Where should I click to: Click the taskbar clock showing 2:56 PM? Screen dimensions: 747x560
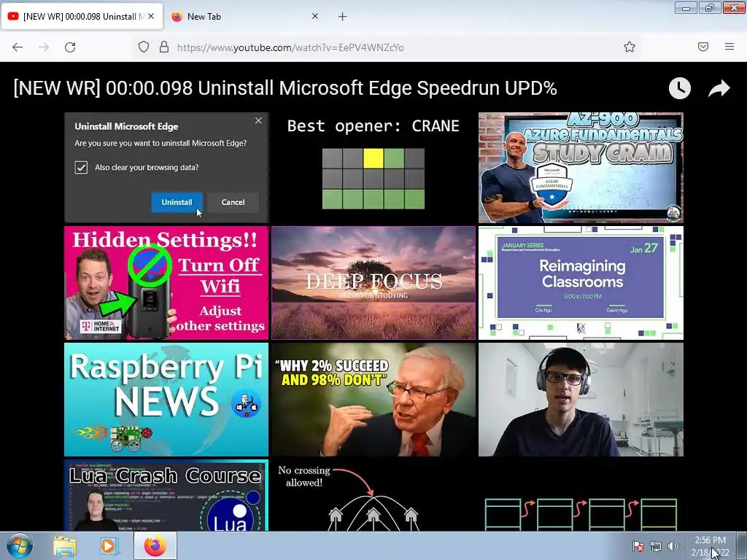click(711, 546)
